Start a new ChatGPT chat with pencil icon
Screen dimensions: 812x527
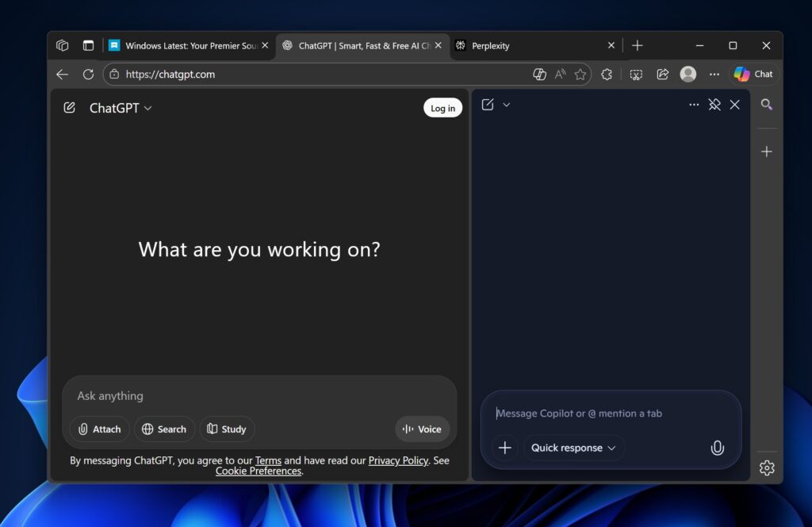[69, 107]
